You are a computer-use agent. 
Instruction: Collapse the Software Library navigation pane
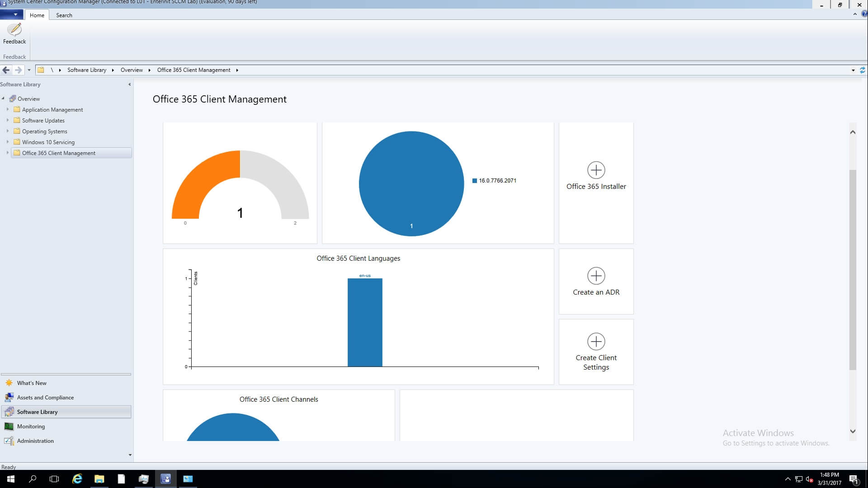(129, 84)
